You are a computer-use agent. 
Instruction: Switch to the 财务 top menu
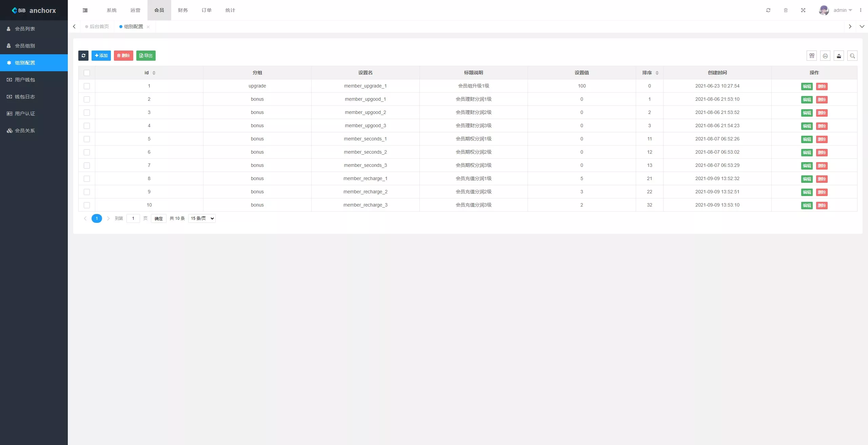[183, 10]
